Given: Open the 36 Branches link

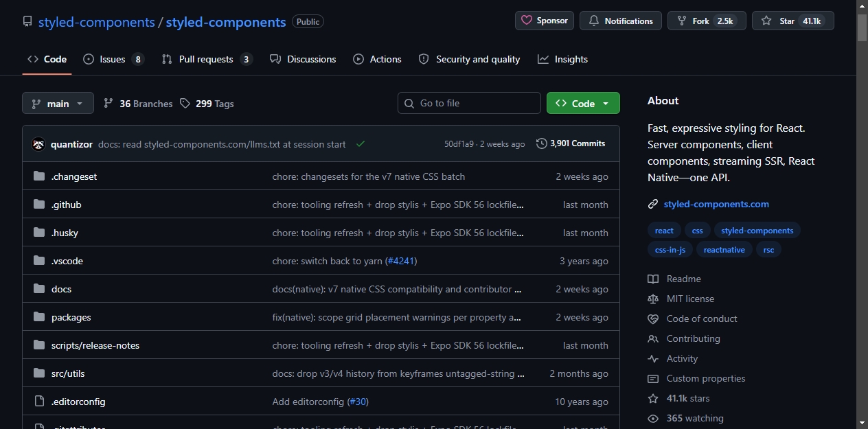Looking at the screenshot, I should point(138,104).
